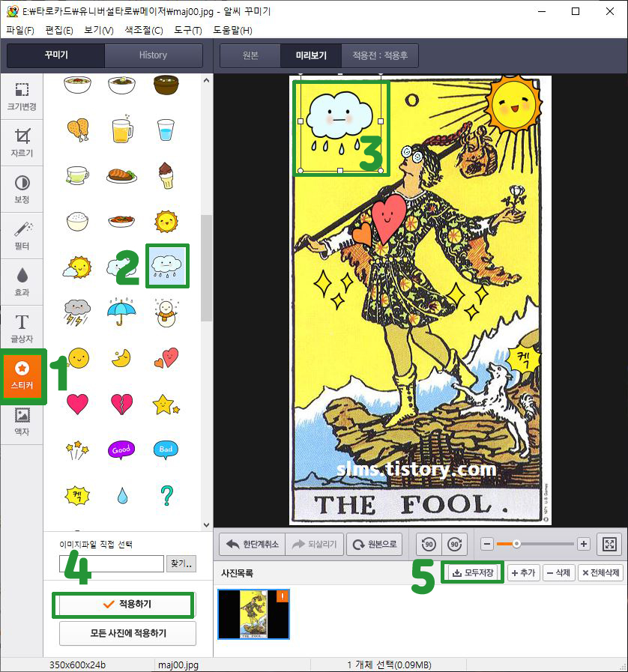The width and height of the screenshot is (628, 672).
Task: Click 모두저장 save all button
Action: (473, 573)
